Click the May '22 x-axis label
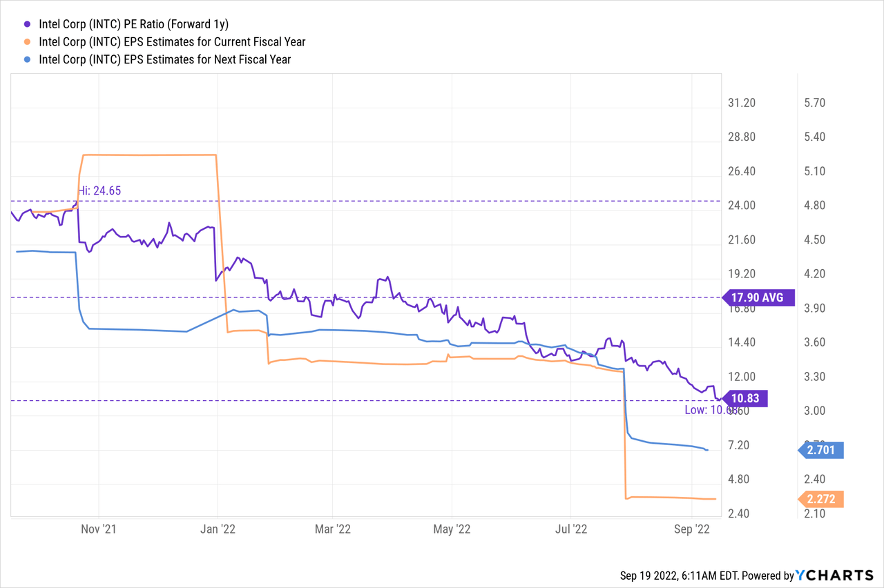Screen dimensions: 884x588 (x=452, y=529)
